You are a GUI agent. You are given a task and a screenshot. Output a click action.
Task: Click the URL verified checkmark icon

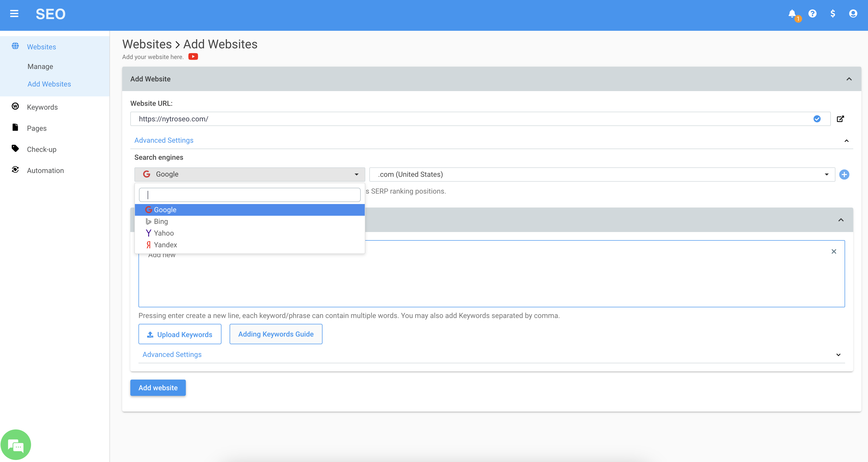pyautogui.click(x=817, y=119)
